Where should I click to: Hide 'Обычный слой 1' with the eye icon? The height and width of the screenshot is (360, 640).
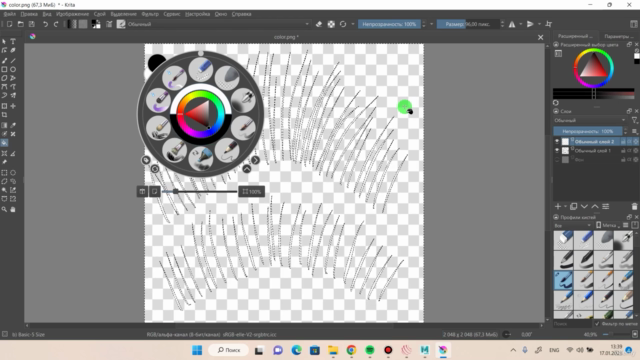[x=557, y=151]
